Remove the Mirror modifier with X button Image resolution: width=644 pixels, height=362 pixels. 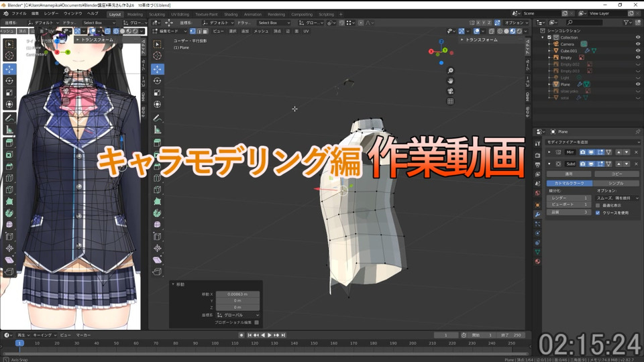click(636, 152)
